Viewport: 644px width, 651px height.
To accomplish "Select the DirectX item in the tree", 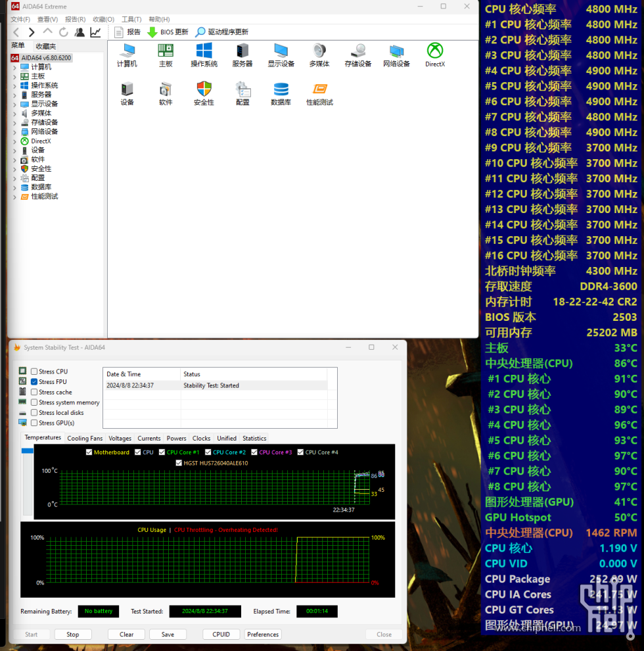I will point(41,141).
